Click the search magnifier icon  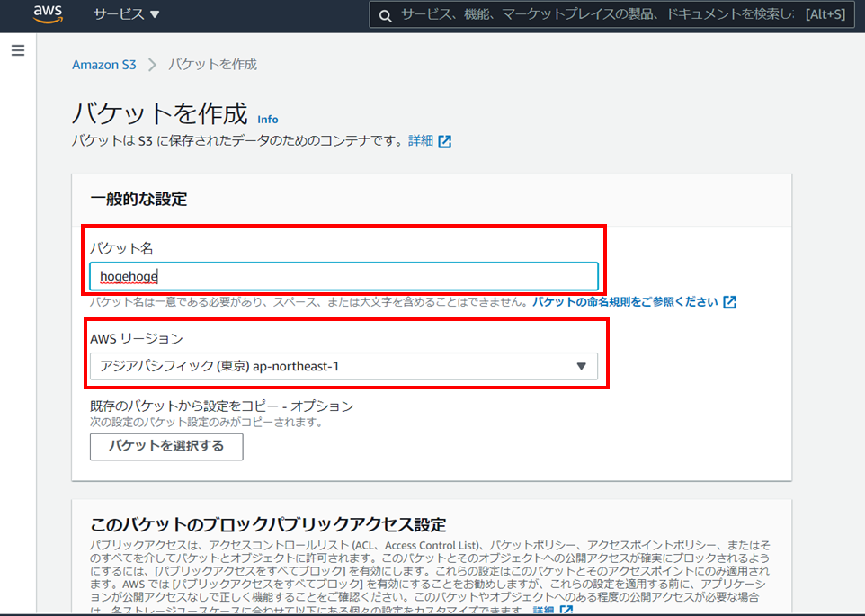pyautogui.click(x=385, y=15)
